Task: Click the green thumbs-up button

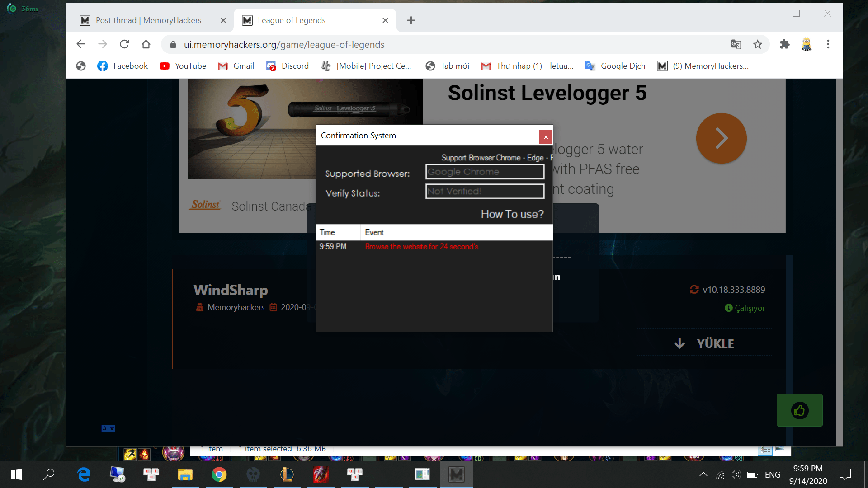Action: (799, 410)
